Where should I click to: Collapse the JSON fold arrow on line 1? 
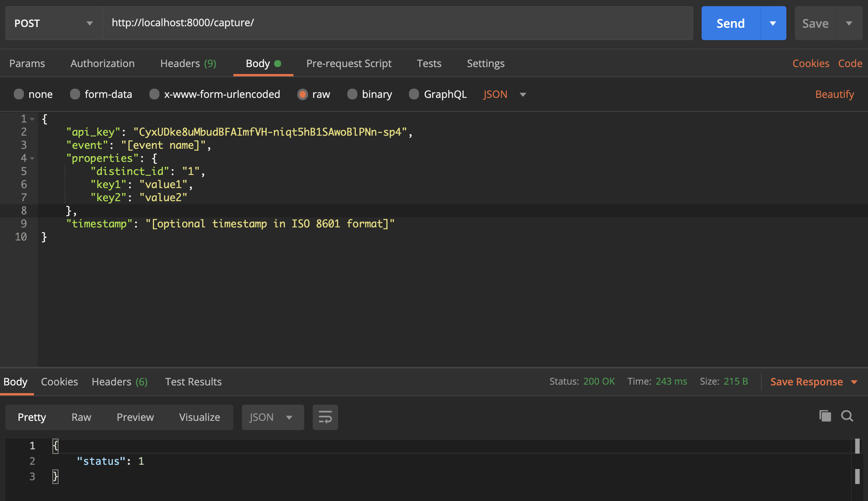pos(32,119)
